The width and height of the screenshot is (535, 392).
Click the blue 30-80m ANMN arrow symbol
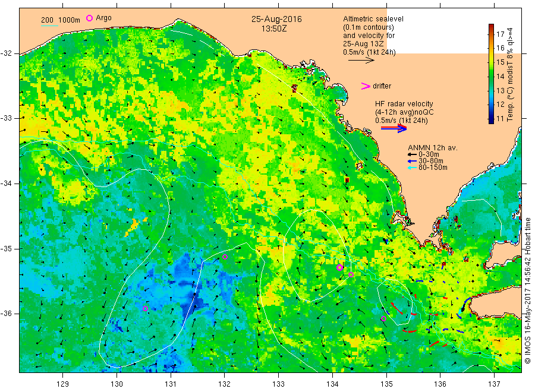[412, 161]
